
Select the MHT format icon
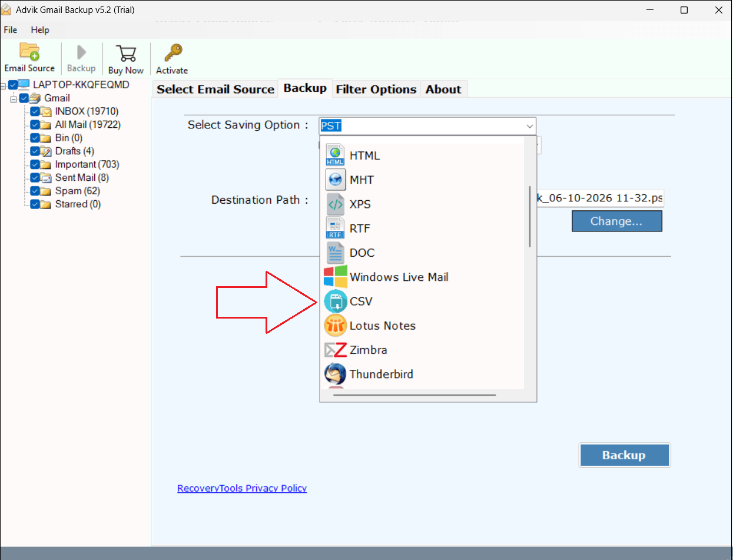tap(336, 180)
